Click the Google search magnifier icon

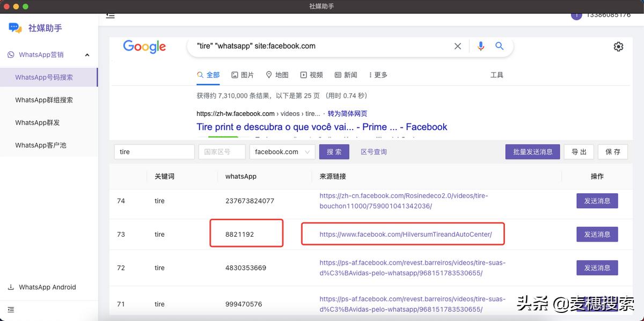499,46
